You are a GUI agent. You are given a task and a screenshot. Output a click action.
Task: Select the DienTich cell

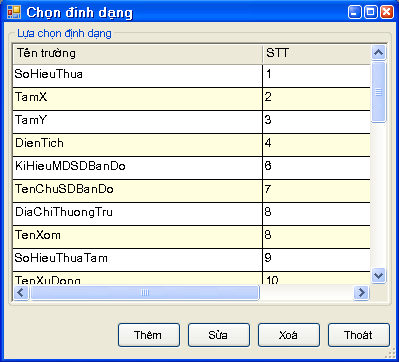[138, 145]
